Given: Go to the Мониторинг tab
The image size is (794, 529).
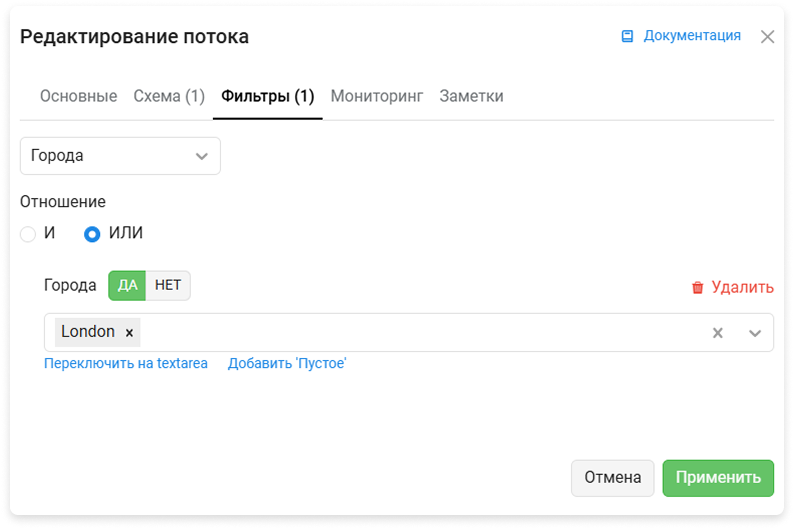Looking at the screenshot, I should 377,96.
